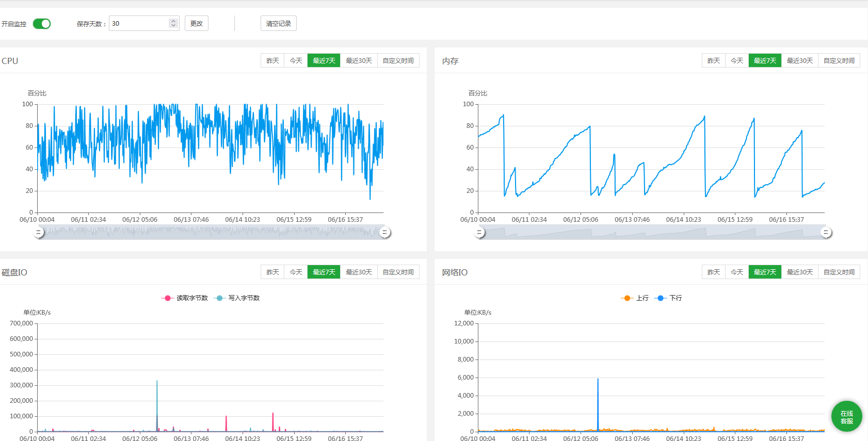
Task: Open 自定义时间 in the 内存 panel
Action: pyautogui.click(x=839, y=60)
